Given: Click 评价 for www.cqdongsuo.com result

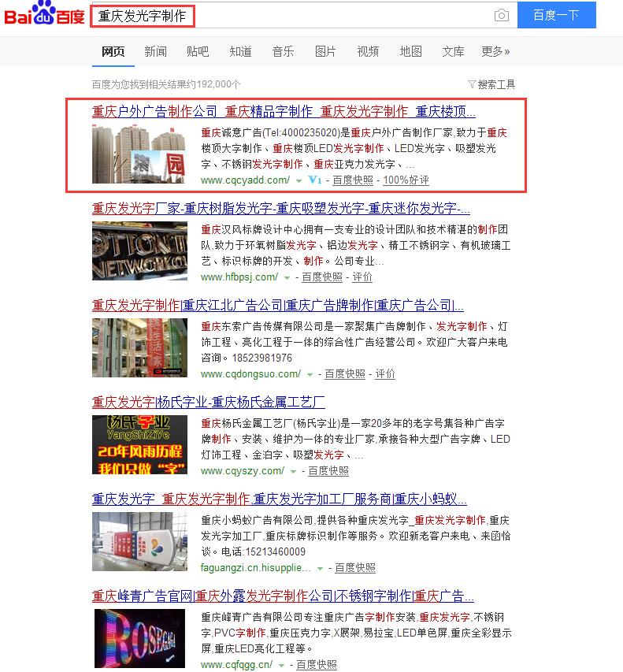Looking at the screenshot, I should pyautogui.click(x=385, y=374).
